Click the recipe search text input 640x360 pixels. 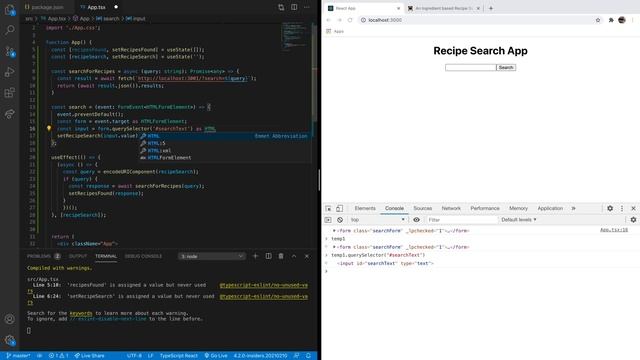[x=470, y=67]
